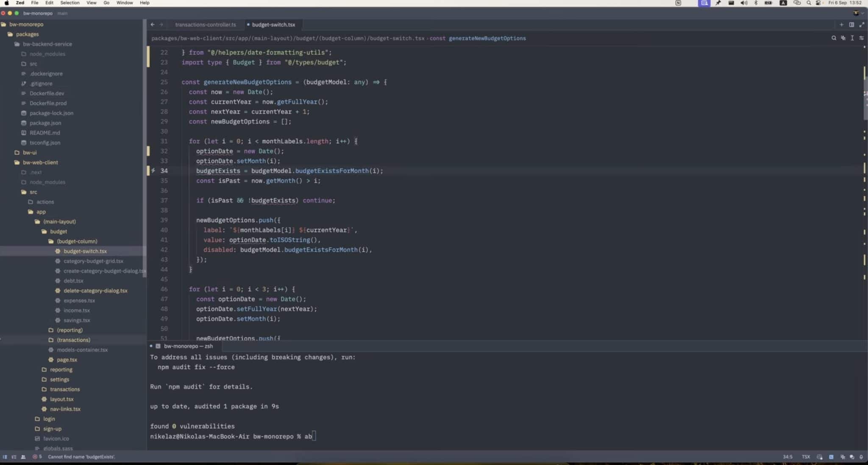The height and width of the screenshot is (465, 868).
Task: Open the Selection menu
Action: (70, 3)
